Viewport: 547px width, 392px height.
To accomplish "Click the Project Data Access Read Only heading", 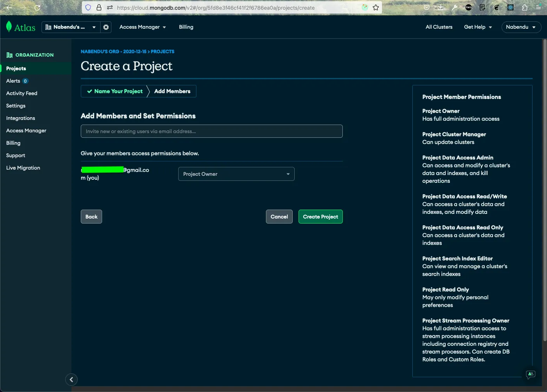I will 463,227.
